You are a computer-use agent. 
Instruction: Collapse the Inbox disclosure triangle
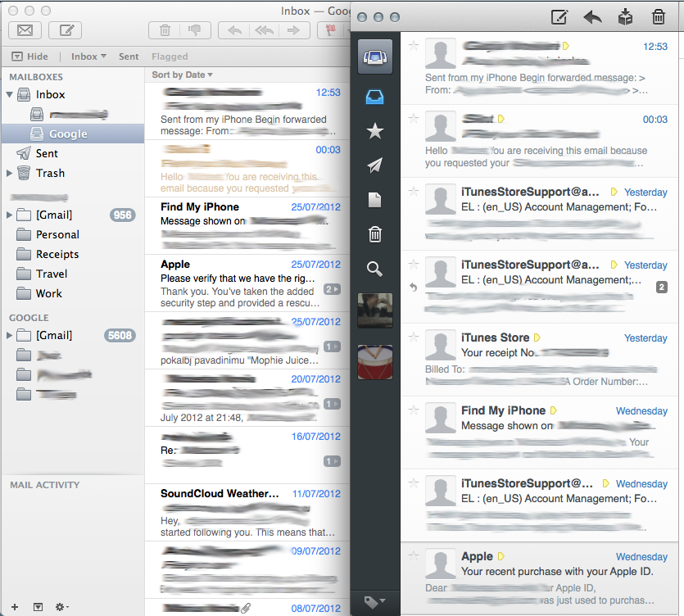coord(9,94)
